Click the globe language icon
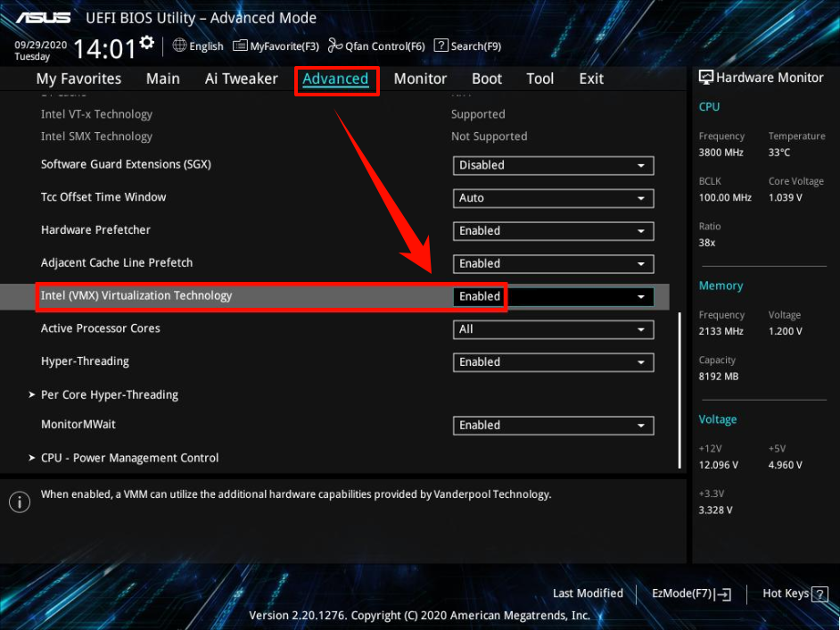840x630 pixels. (179, 46)
